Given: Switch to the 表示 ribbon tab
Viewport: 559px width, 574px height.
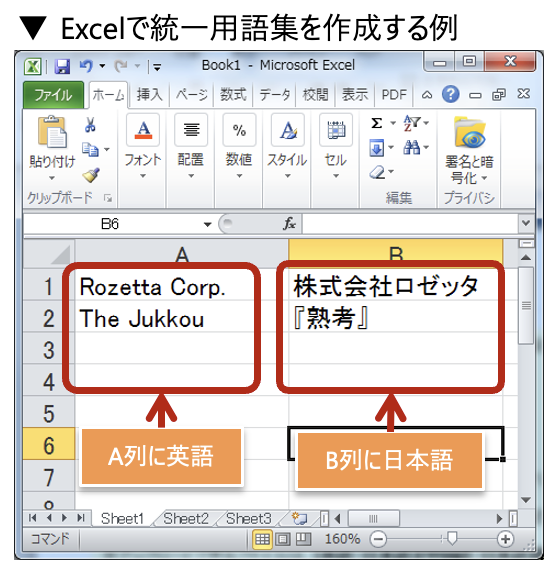Looking at the screenshot, I should 355,95.
